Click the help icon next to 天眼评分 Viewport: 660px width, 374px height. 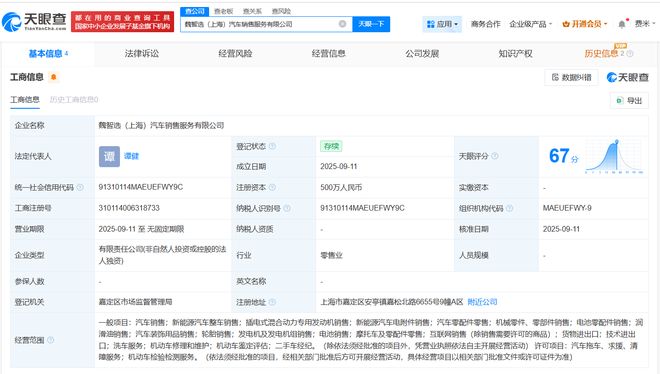(x=495, y=156)
